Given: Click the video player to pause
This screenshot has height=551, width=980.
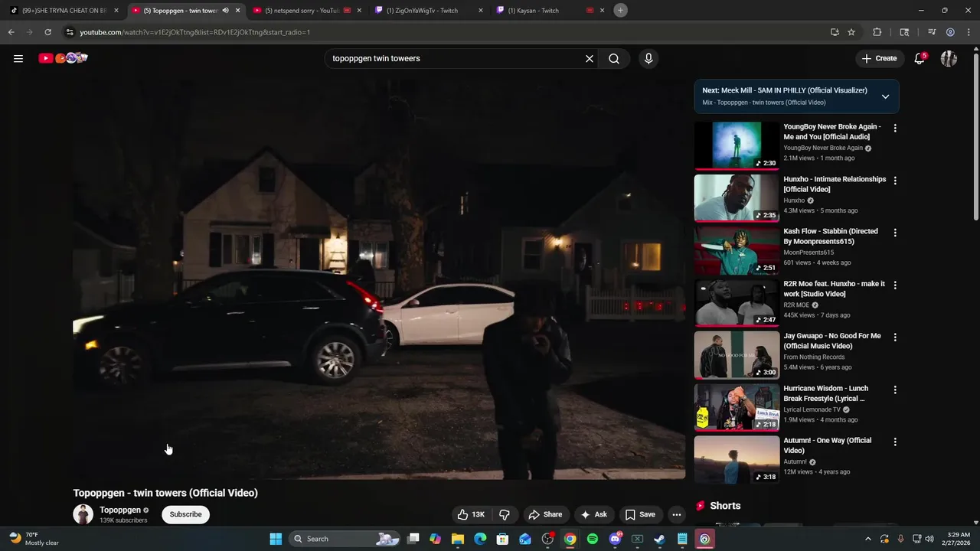Looking at the screenshot, I should (x=379, y=279).
